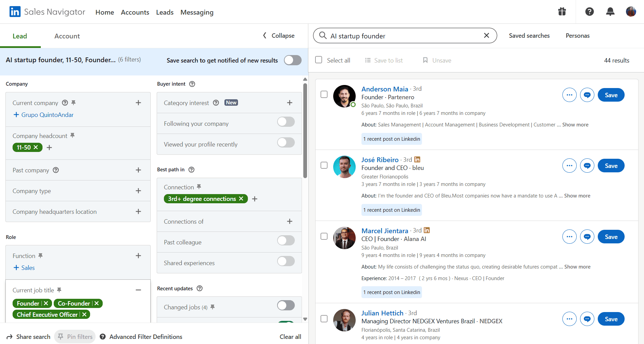The height and width of the screenshot is (344, 644).
Task: Message Julian Hettich via chat icon
Action: (x=587, y=319)
